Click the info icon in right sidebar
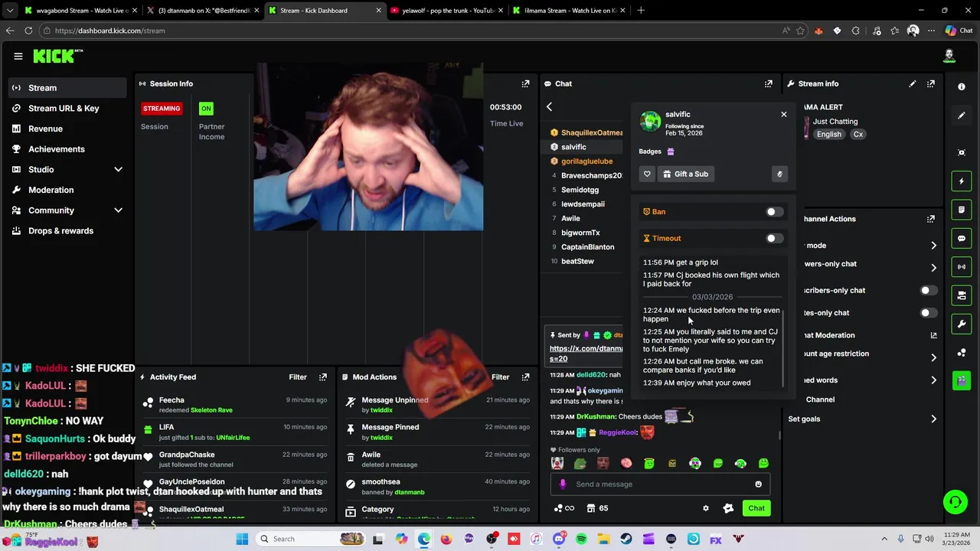This screenshot has width=980, height=551. 962,86
